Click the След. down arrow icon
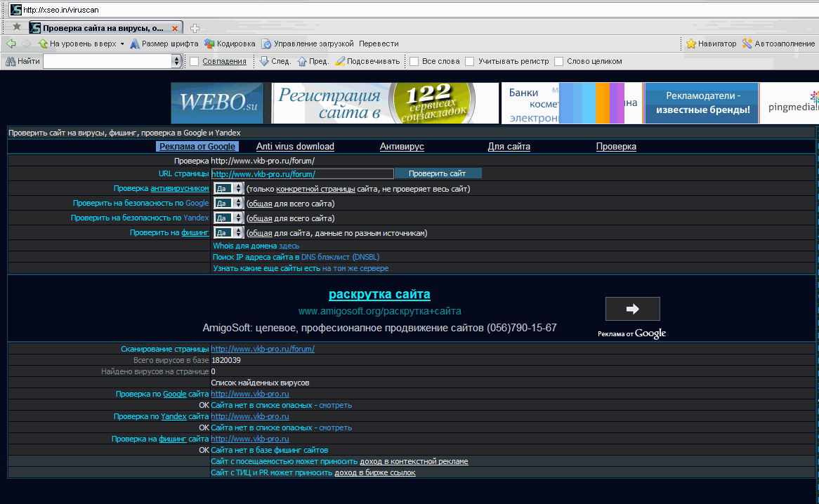The width and height of the screenshot is (819, 504). [264, 61]
